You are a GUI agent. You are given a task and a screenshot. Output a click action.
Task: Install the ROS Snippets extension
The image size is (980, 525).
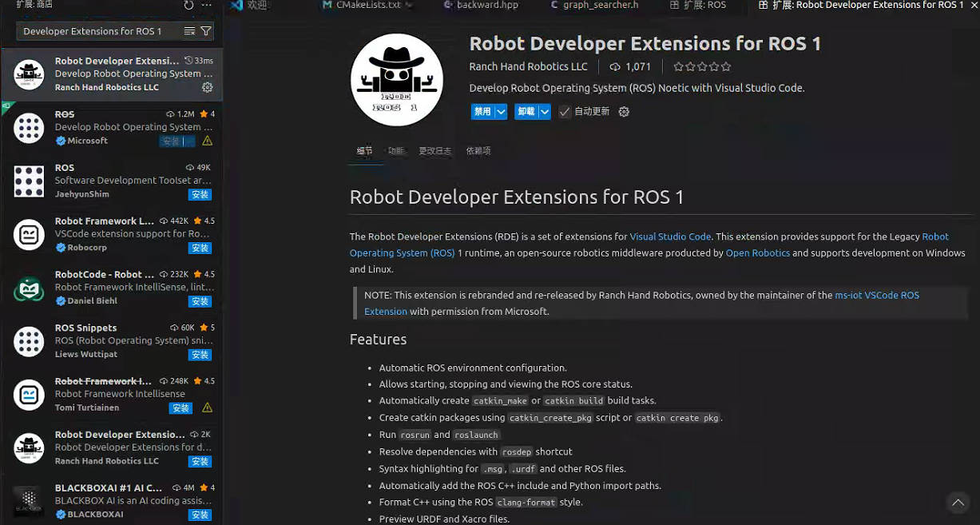tap(200, 355)
